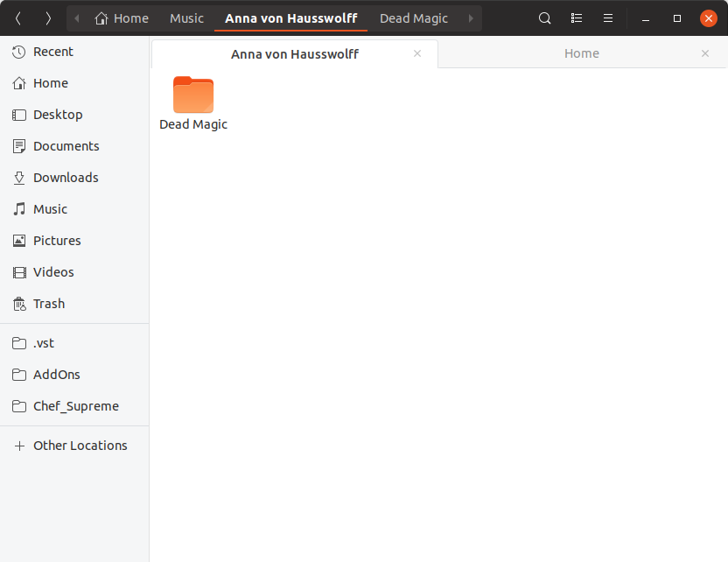Click the Pictures image icon
This screenshot has height=562, width=728.
(19, 241)
